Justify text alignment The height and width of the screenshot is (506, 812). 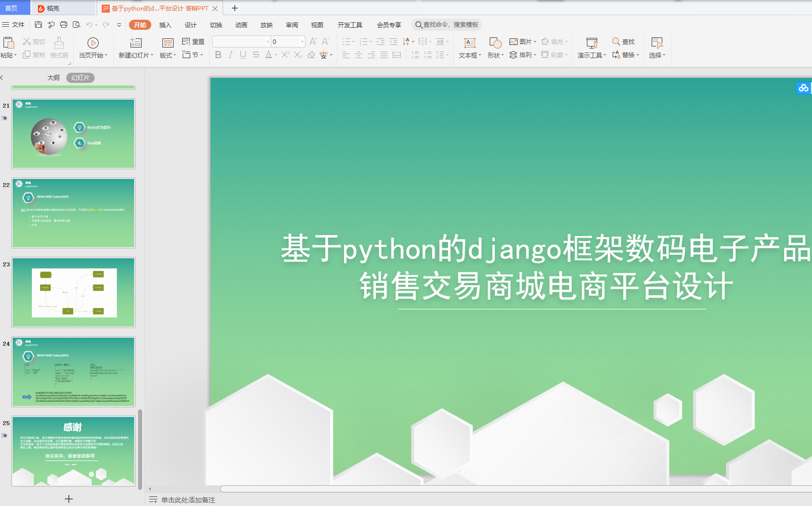click(x=384, y=55)
